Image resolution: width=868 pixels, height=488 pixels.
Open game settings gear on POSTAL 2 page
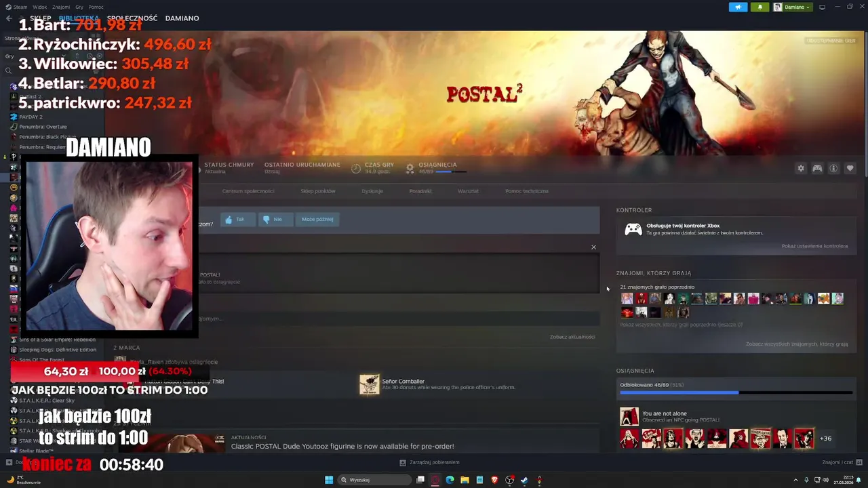801,168
